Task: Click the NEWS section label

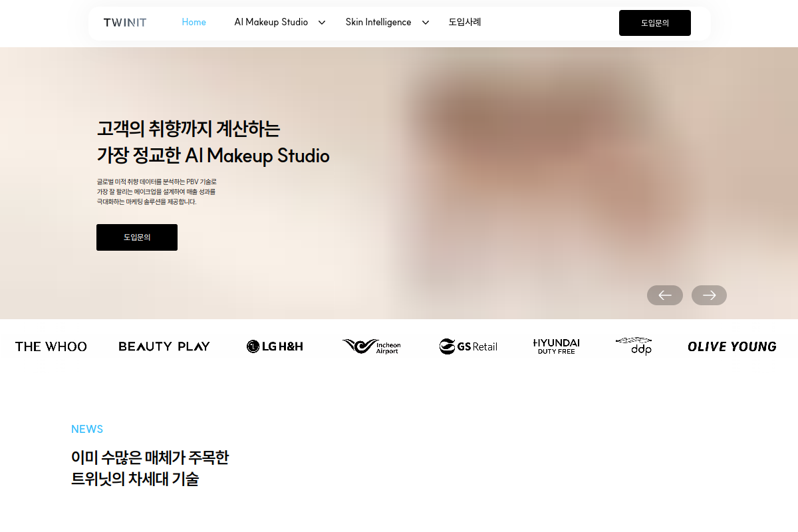Action: pos(87,430)
